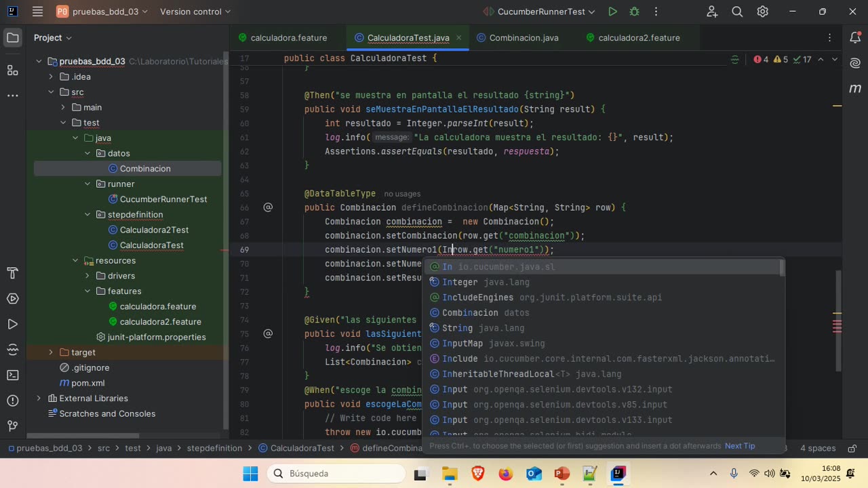Close the CalculadoraTest.java tab
This screenshot has width=868, height=488.
tap(459, 38)
